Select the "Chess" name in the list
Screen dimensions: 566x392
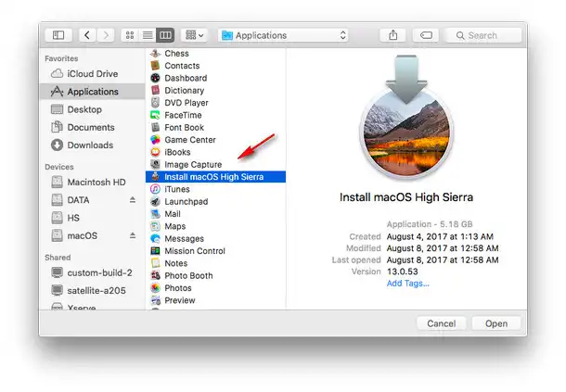176,54
